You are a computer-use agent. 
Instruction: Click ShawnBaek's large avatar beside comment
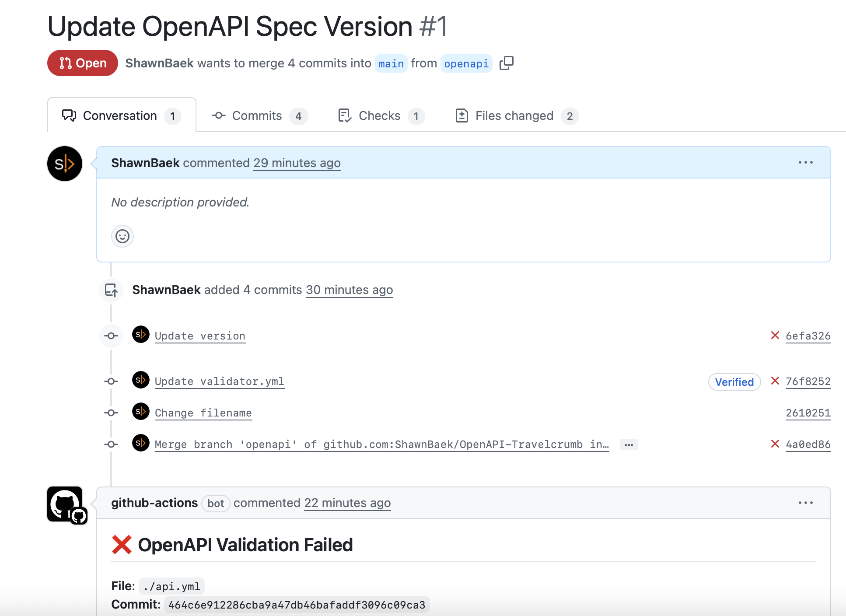[65, 164]
